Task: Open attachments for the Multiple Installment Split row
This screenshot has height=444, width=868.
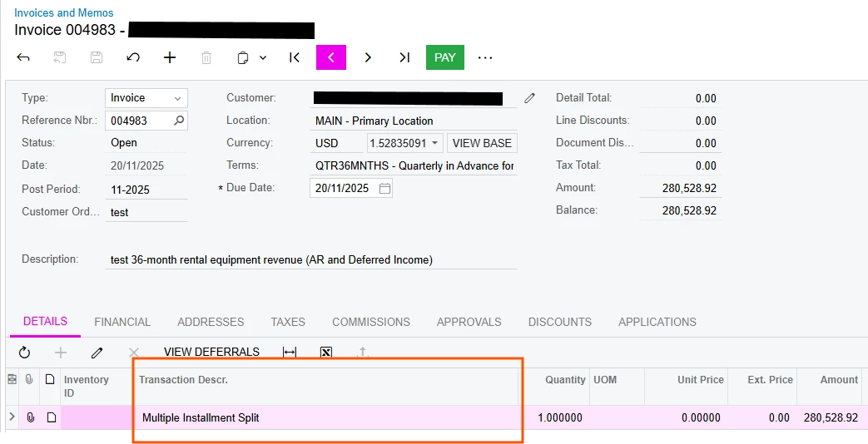Action: click(31, 417)
